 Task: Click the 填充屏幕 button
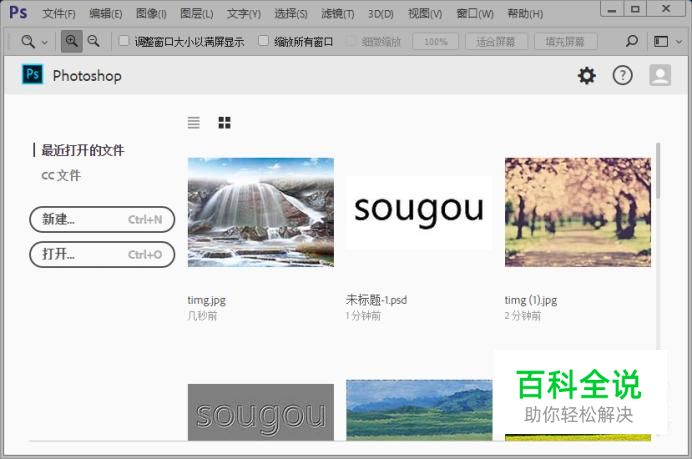(565, 42)
